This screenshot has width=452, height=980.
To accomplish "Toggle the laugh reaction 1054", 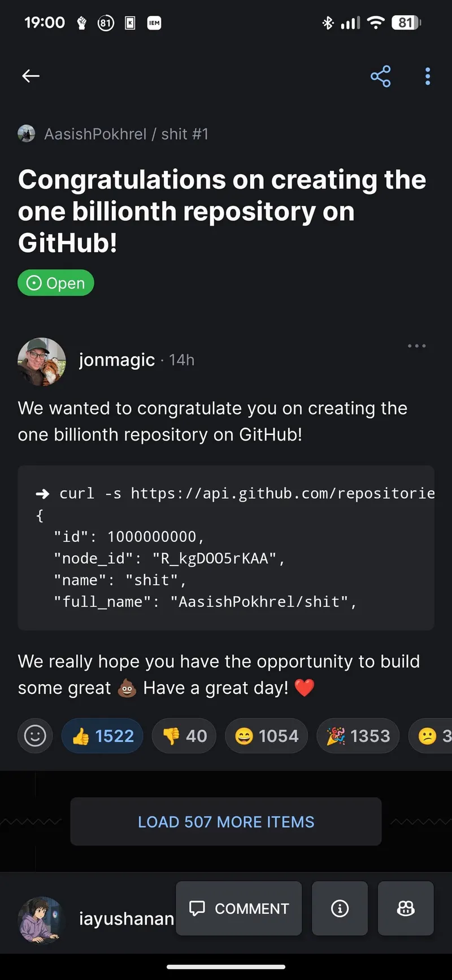I will 266,736.
